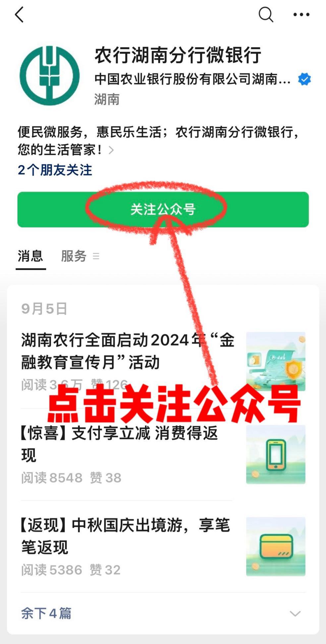This screenshot has width=326, height=644.
Task: Open the search magnifier icon
Action: [266, 15]
